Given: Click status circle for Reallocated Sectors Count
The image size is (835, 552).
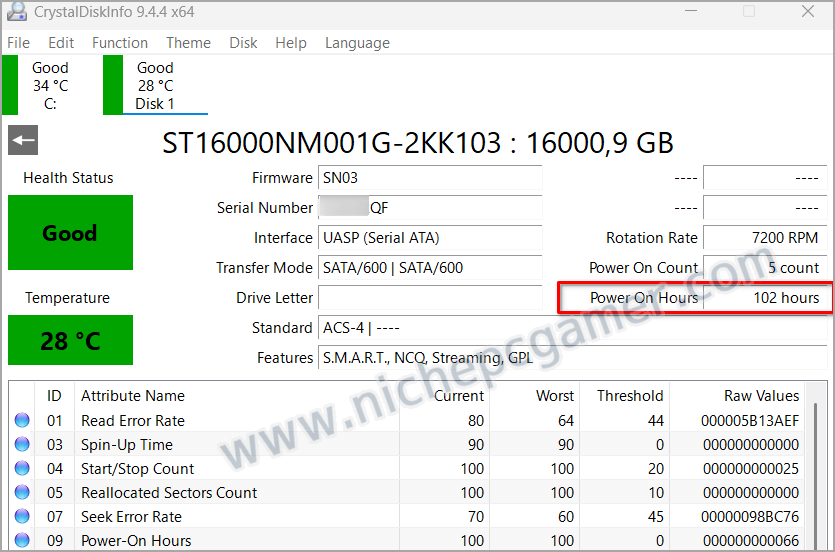Looking at the screenshot, I should (22, 492).
